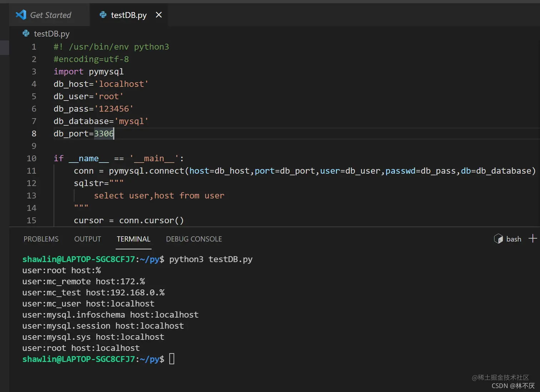Create a new terminal with plus icon
The height and width of the screenshot is (392, 540).
pos(532,239)
